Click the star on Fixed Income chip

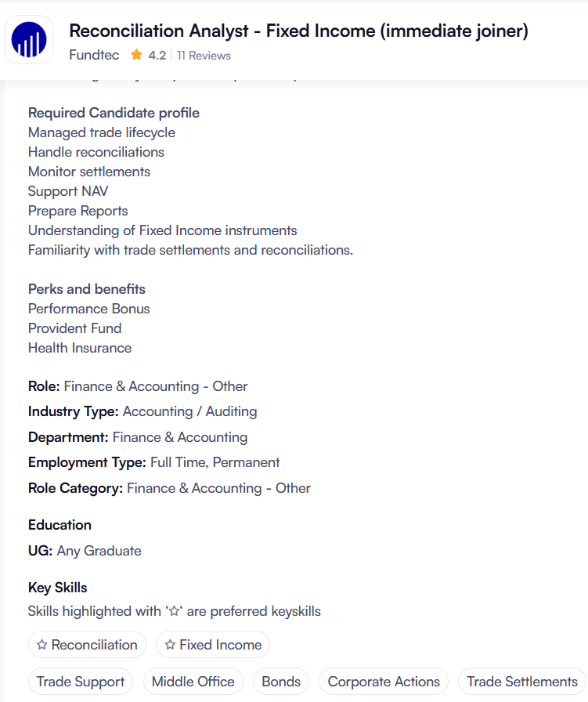tap(170, 646)
